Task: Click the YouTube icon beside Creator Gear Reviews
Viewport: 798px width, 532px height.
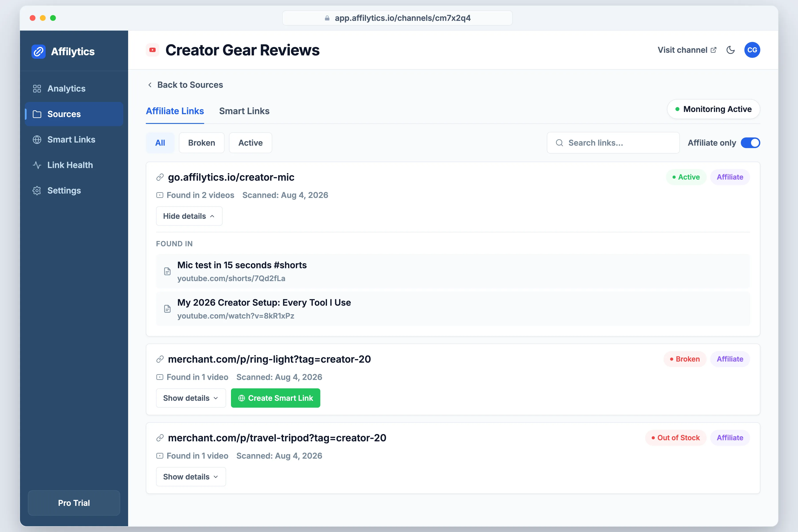Action: (153, 50)
